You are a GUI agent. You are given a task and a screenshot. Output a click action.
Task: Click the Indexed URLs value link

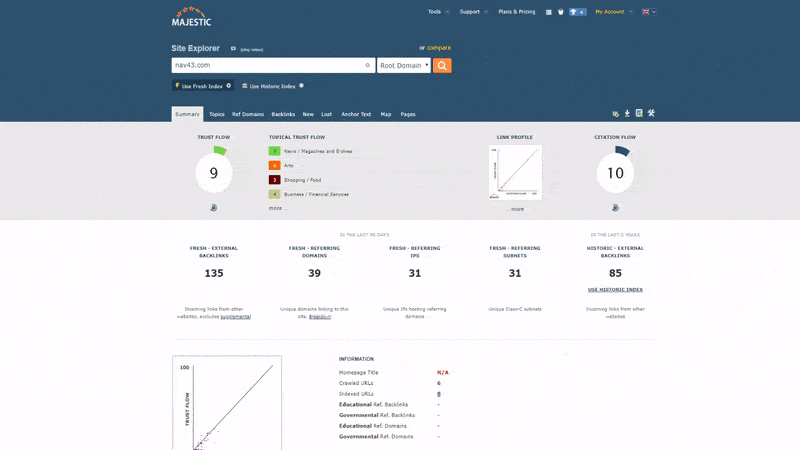pos(439,394)
